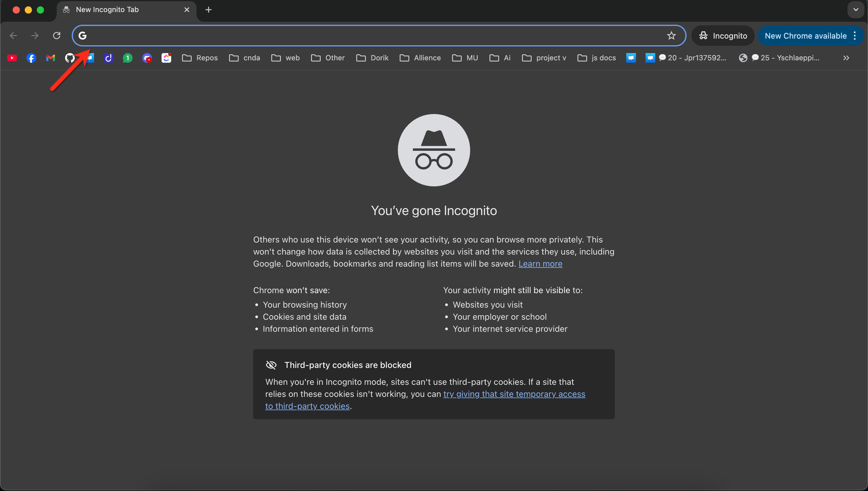Open the GitHub bookmark icon
The image size is (868, 491).
pyautogui.click(x=70, y=58)
